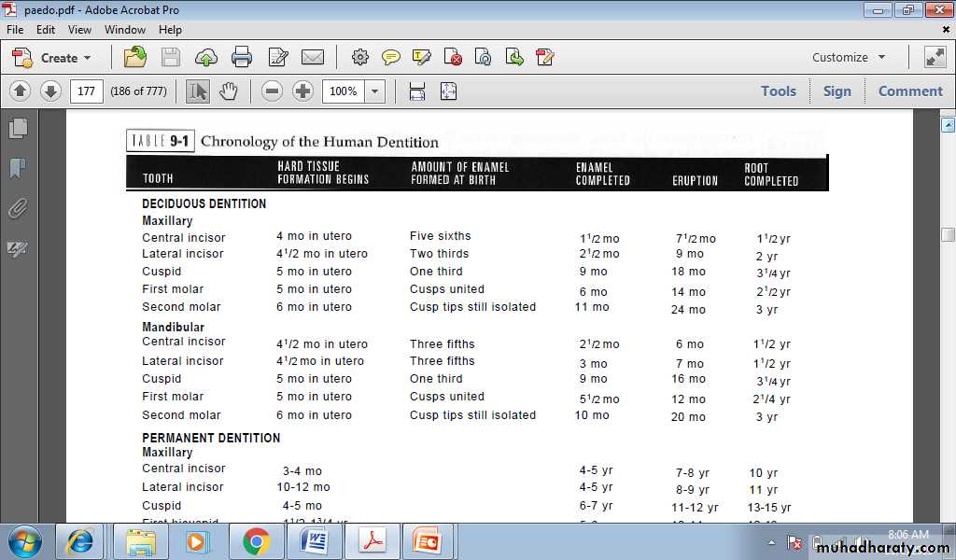Open the Create dropdown menu
This screenshot has width=956, height=560.
tap(53, 58)
